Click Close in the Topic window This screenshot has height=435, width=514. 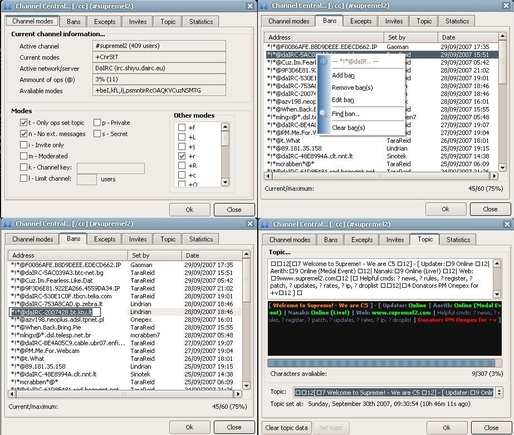tap(491, 428)
